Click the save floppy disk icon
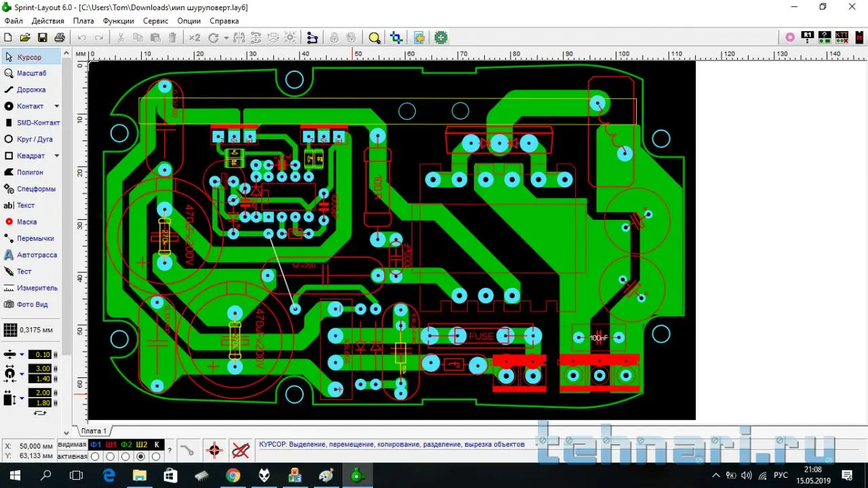This screenshot has width=868, height=488. point(42,38)
